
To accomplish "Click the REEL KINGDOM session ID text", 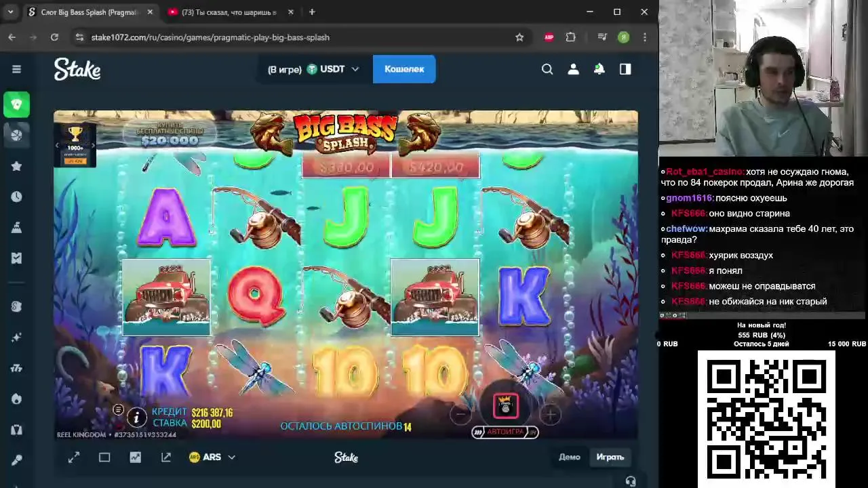I will tap(117, 435).
